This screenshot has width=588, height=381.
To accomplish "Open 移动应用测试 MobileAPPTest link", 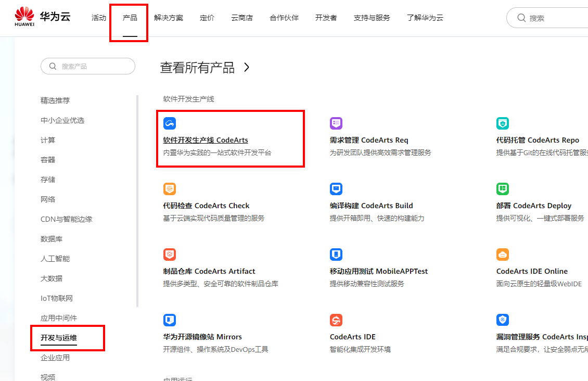I will pos(378,272).
